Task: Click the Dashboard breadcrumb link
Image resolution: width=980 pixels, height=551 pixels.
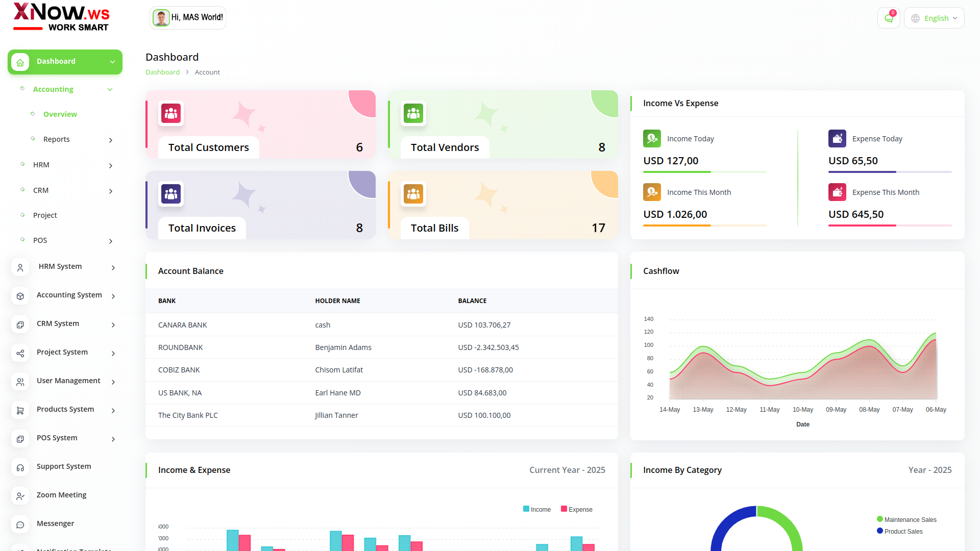Action: pyautogui.click(x=162, y=72)
